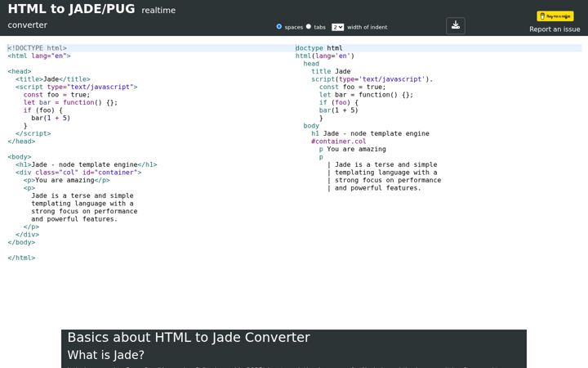The width and height of the screenshot is (588, 368).
Task: Click the html(lang='en') Jade line
Action: tap(325, 56)
